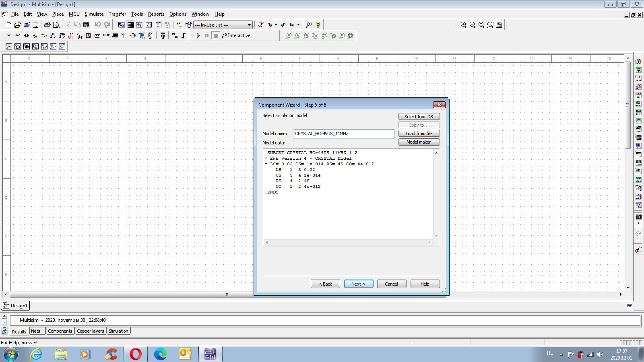Click the Model name text field

[344, 134]
